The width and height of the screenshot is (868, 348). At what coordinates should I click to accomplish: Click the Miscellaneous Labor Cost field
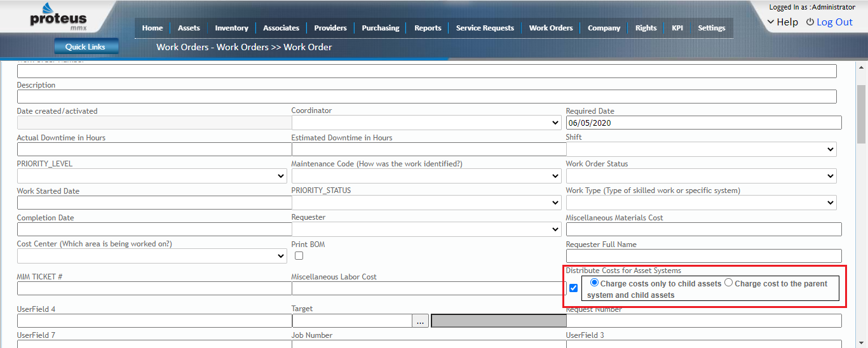429,288
